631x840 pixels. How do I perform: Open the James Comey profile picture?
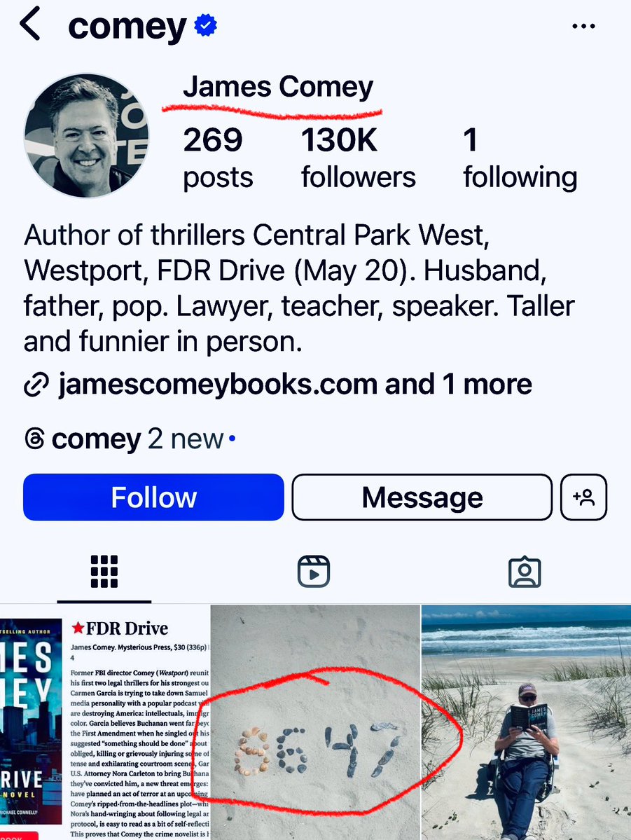86,136
